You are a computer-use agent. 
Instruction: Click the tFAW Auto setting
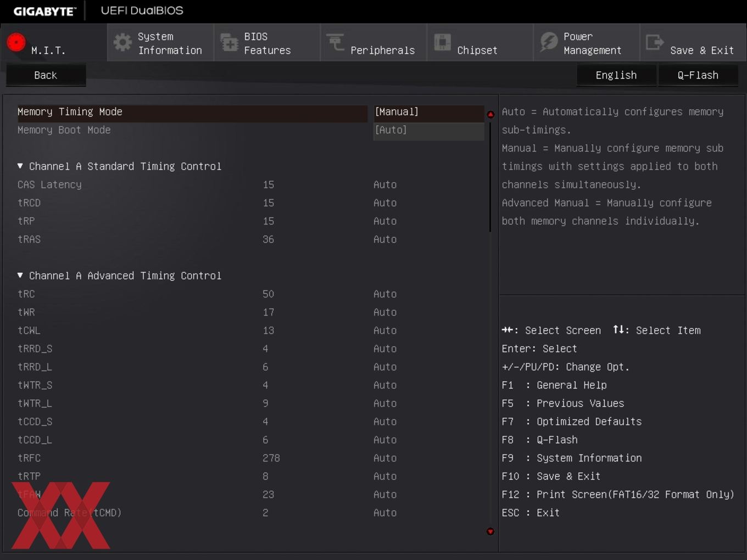tap(385, 494)
